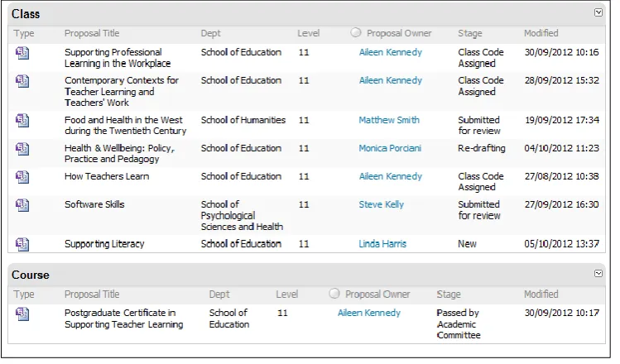Open Aileen Kennedy link for Supporting Professional Learning
The height and width of the screenshot is (364, 620).
pyautogui.click(x=390, y=53)
